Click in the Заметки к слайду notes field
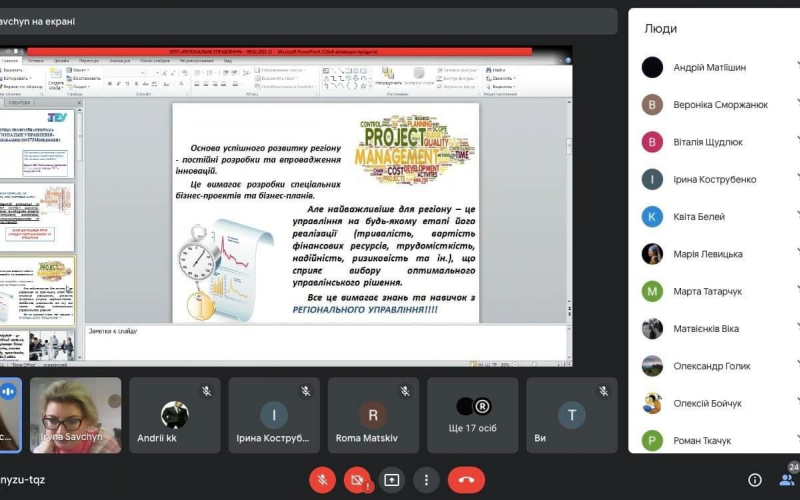 click(327, 343)
